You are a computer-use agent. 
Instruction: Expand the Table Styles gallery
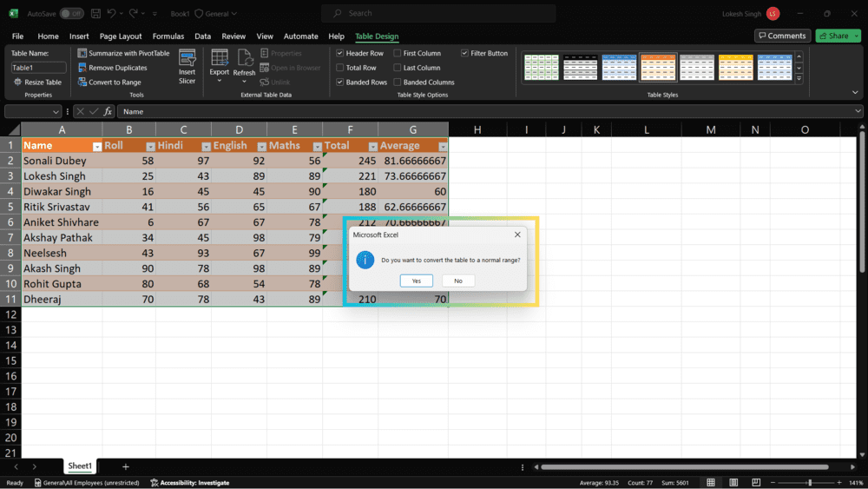pyautogui.click(x=799, y=78)
